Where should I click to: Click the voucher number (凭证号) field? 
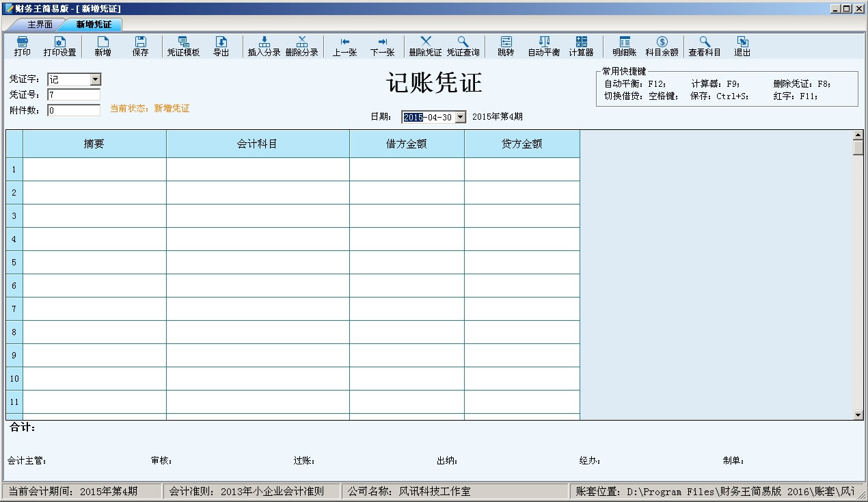click(x=74, y=95)
